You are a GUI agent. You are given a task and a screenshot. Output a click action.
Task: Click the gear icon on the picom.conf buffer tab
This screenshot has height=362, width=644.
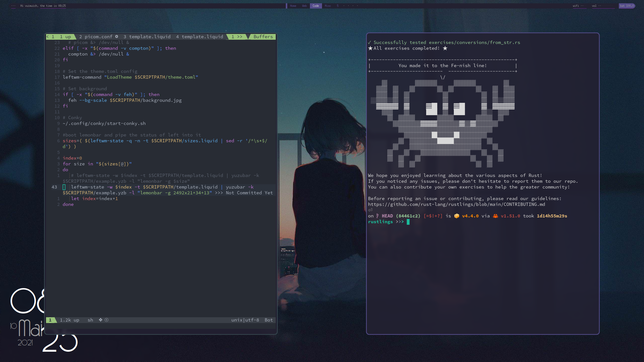coord(117,37)
